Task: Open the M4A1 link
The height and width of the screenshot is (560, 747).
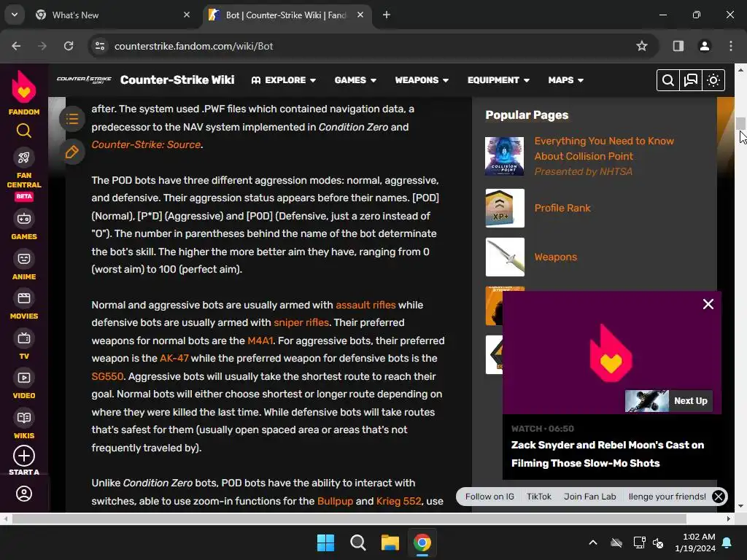Action: (260, 341)
